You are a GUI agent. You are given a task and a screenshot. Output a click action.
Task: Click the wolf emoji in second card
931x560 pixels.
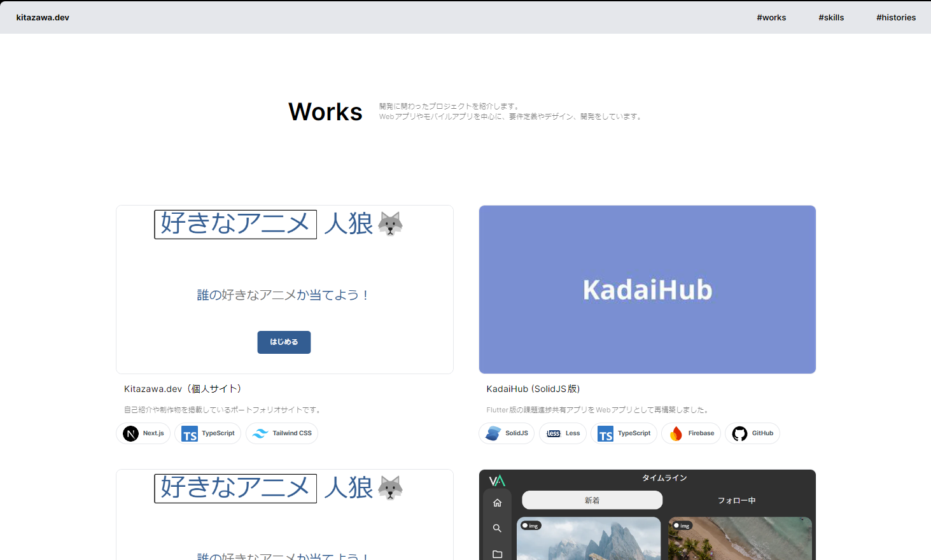(390, 487)
